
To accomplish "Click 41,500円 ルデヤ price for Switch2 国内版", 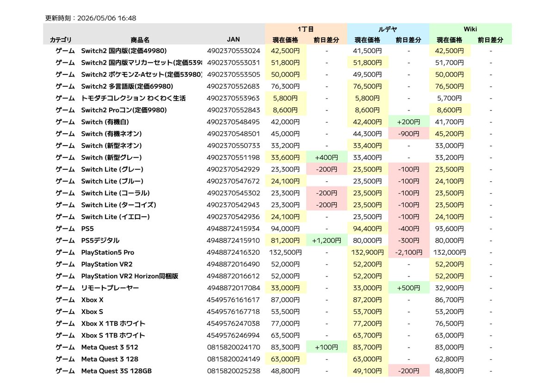I will tap(369, 51).
